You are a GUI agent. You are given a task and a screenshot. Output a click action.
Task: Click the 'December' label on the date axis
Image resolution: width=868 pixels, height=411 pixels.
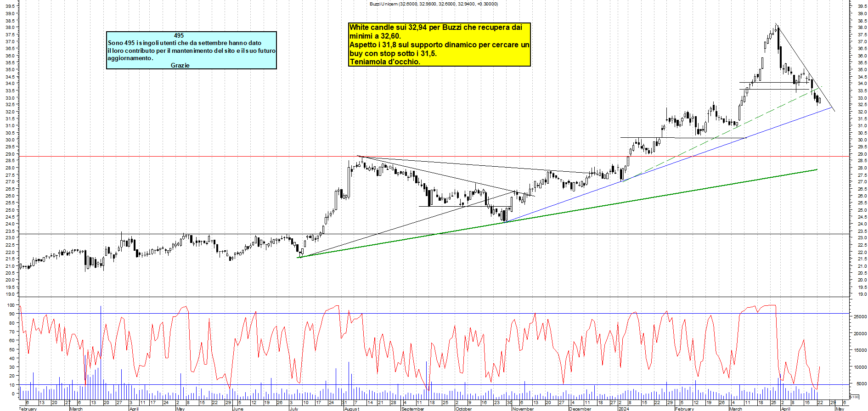pos(580,409)
